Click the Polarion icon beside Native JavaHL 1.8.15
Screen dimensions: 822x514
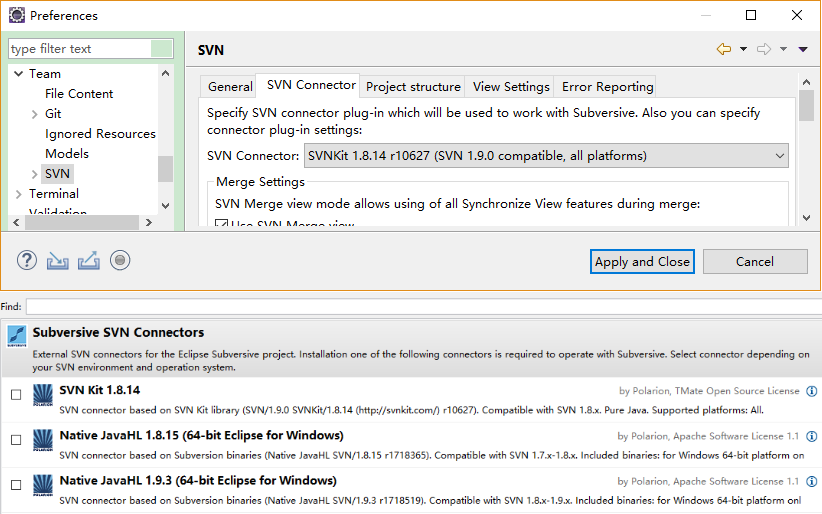coord(42,440)
